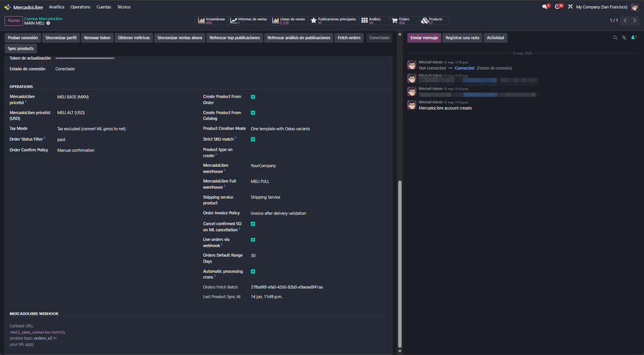
Task: Open the Técnico menu
Action: point(124,7)
